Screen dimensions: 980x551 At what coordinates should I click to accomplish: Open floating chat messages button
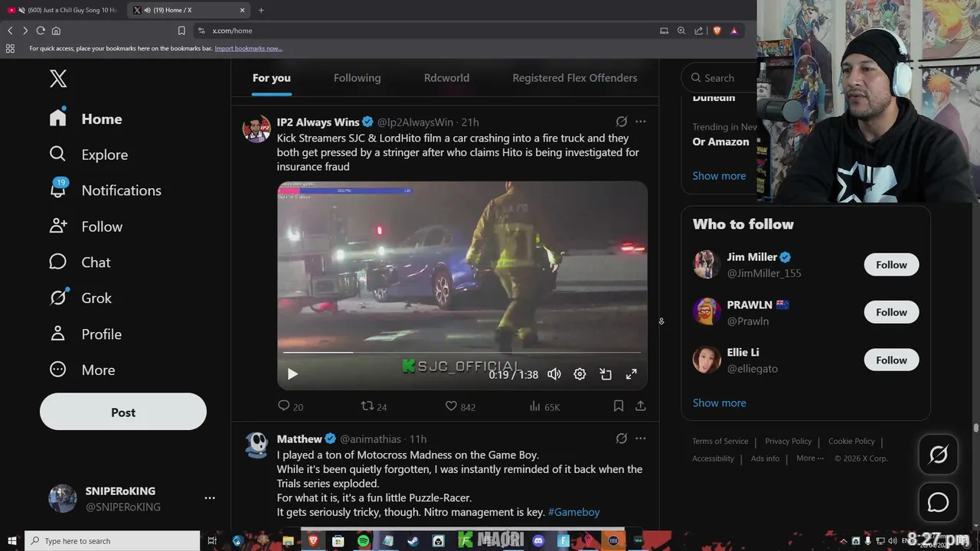[938, 503]
